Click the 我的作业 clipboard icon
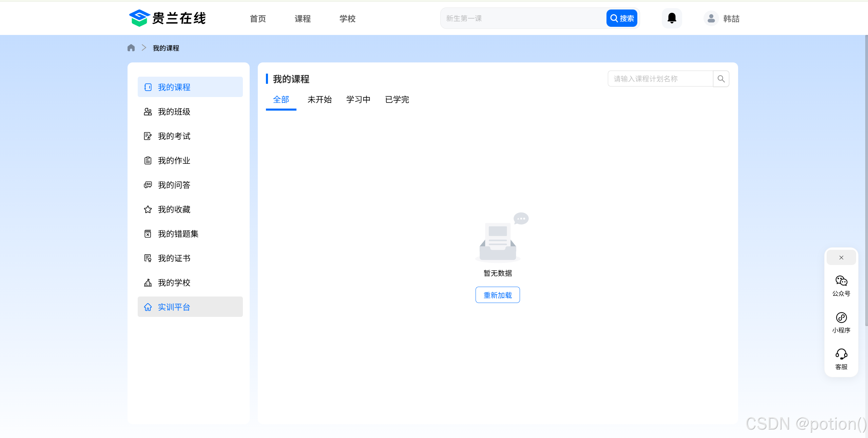The width and height of the screenshot is (868, 438). click(x=148, y=160)
